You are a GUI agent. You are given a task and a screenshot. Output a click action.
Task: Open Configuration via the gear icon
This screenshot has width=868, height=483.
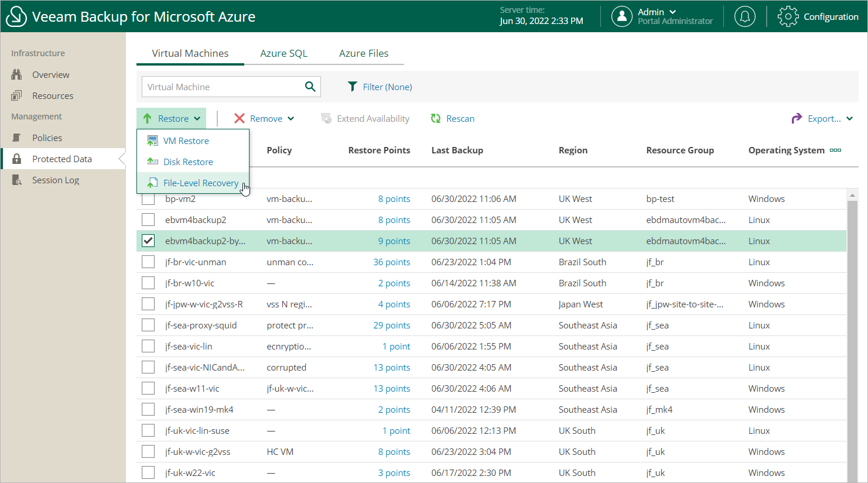click(x=788, y=16)
